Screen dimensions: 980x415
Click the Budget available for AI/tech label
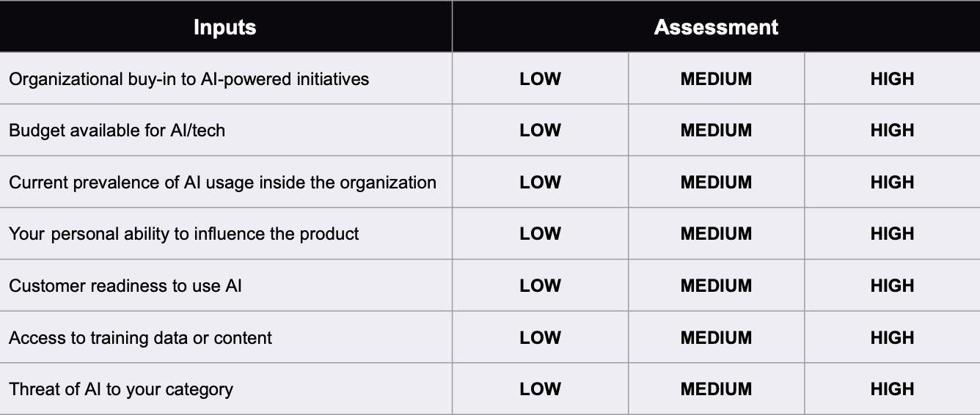click(x=117, y=131)
